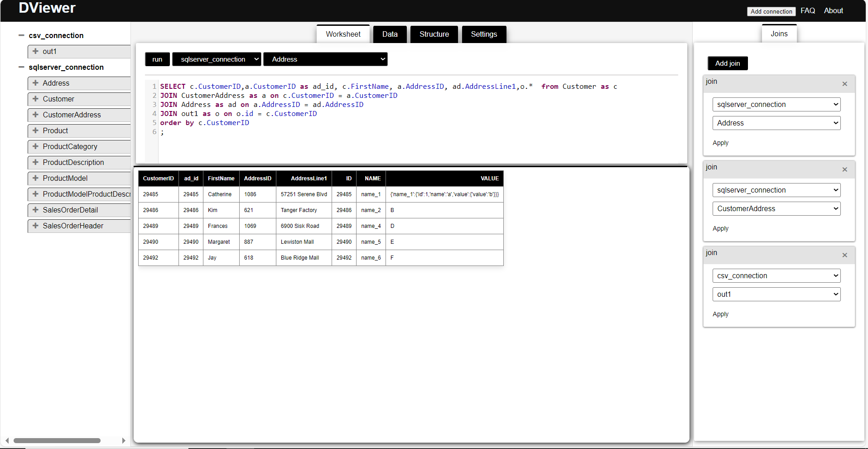
Task: Open connection dropdown in second join card
Action: pyautogui.click(x=776, y=190)
